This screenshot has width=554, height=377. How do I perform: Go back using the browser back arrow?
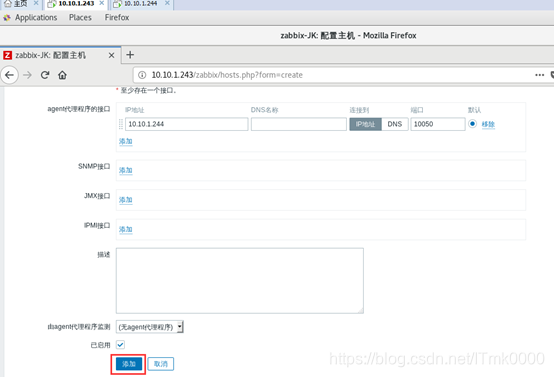(9, 75)
